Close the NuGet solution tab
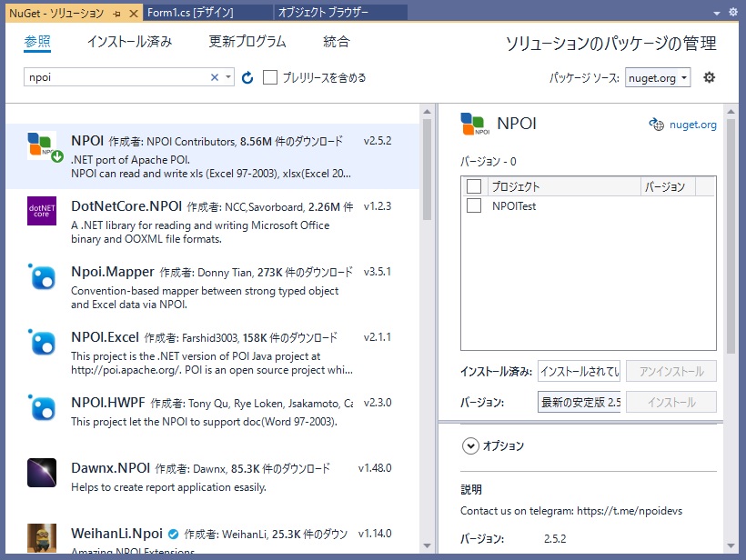 [134, 14]
